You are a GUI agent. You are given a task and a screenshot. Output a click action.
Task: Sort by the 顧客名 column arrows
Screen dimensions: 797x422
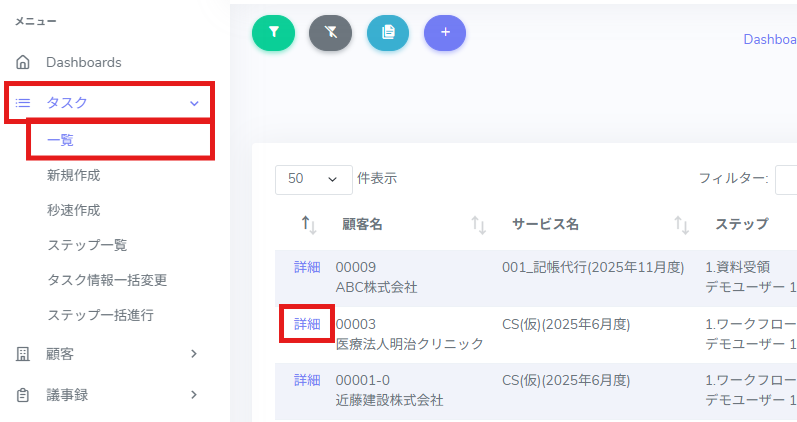(478, 225)
